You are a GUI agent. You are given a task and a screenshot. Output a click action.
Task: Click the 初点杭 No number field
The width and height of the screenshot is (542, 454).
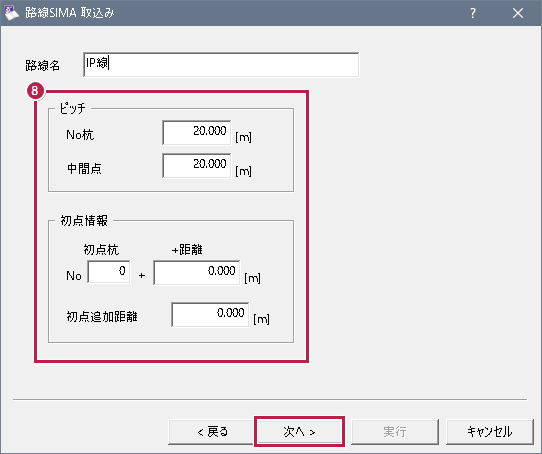109,272
